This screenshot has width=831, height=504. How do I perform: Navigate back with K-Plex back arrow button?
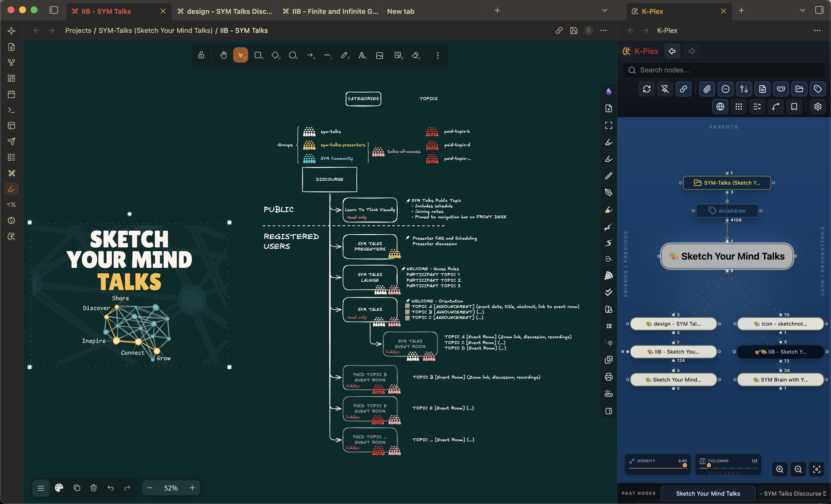click(672, 51)
